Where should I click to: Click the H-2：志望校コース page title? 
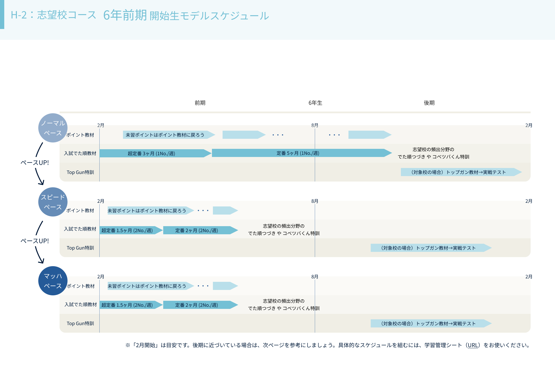[54, 15]
